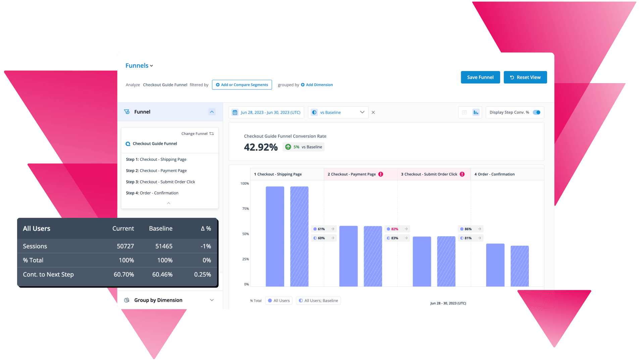This screenshot has width=644, height=362.
Task: Click the bar chart view icon
Action: [x=476, y=112]
